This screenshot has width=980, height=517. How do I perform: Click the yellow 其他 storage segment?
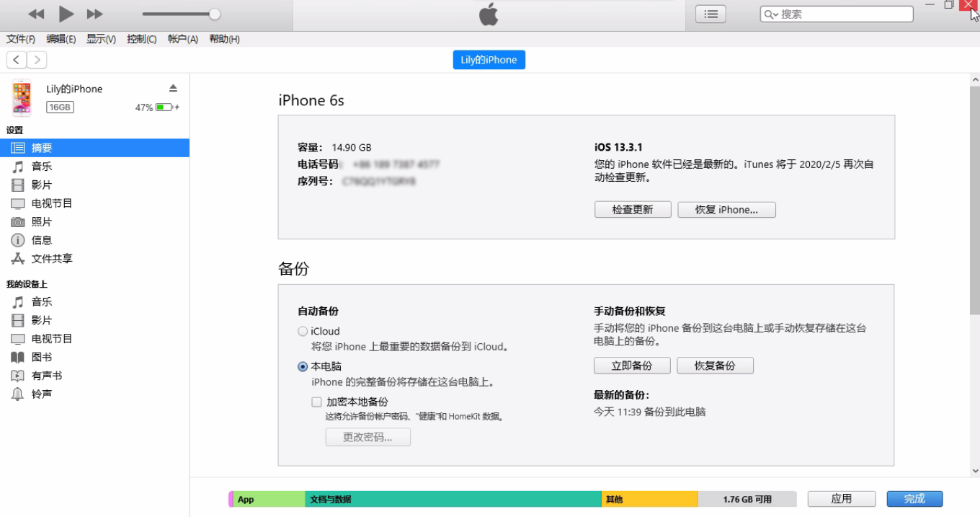click(649, 499)
